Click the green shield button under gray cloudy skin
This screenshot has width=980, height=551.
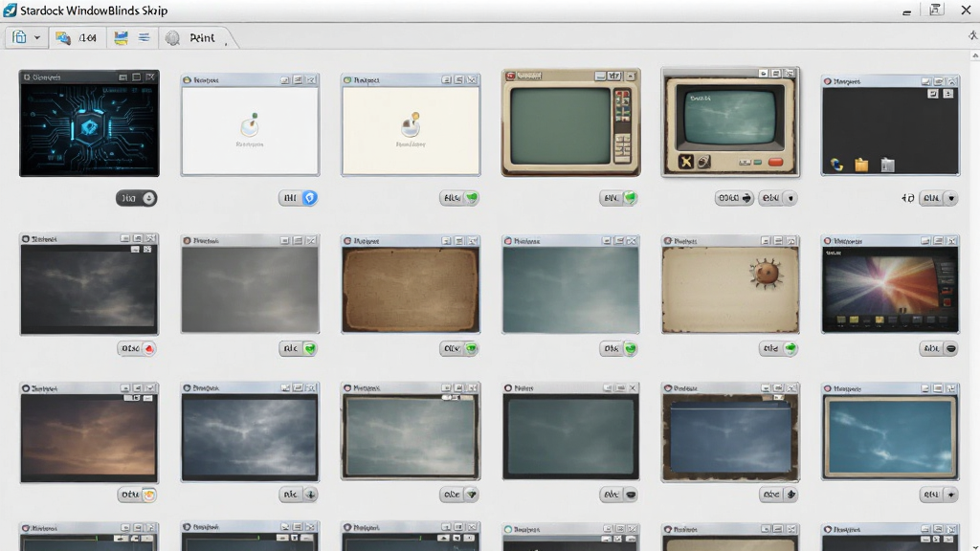tap(299, 348)
